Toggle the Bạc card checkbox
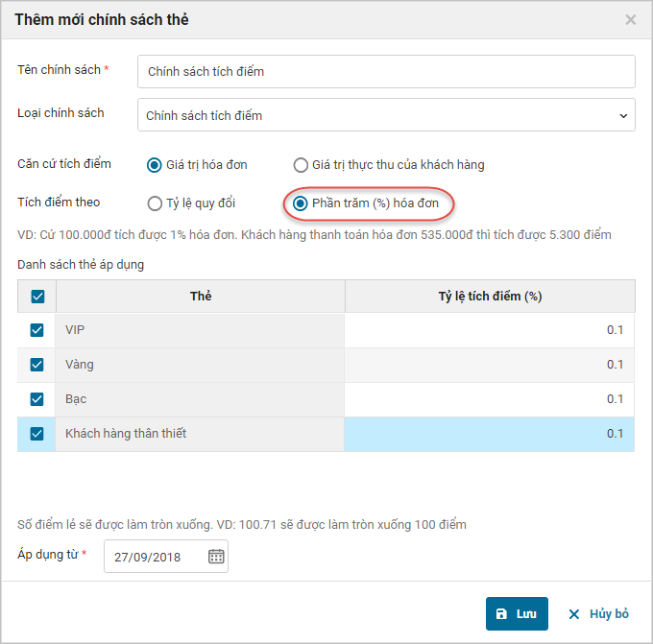The image size is (653, 644). click(37, 399)
